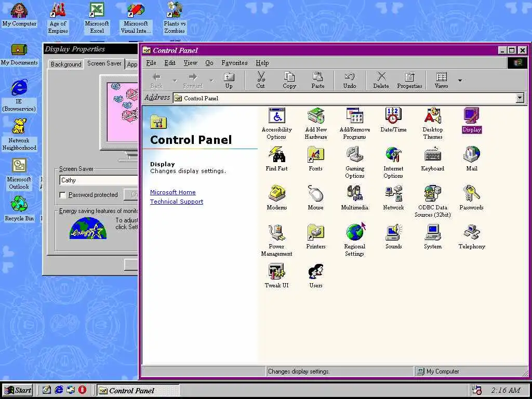Tick the Password protected checkbox
This screenshot has width=532, height=399.
[62, 195]
